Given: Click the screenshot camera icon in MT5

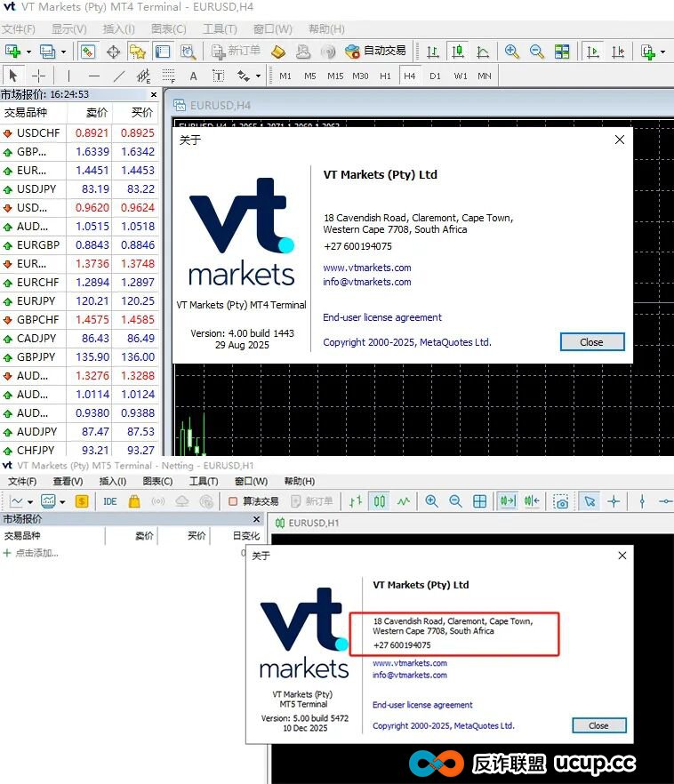Looking at the screenshot, I should coord(561,501).
